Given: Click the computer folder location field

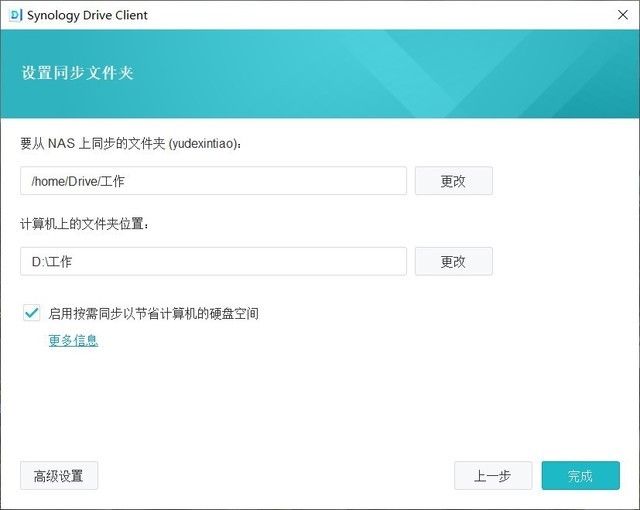Looking at the screenshot, I should [213, 261].
